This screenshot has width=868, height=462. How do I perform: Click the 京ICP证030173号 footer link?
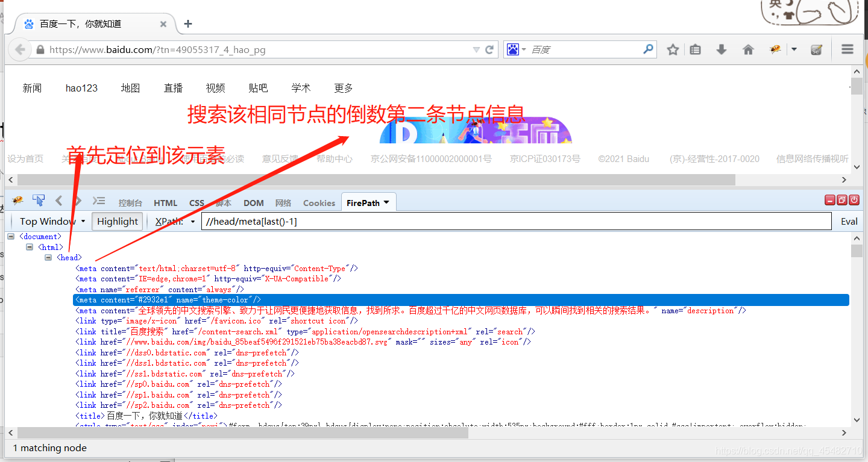point(545,159)
